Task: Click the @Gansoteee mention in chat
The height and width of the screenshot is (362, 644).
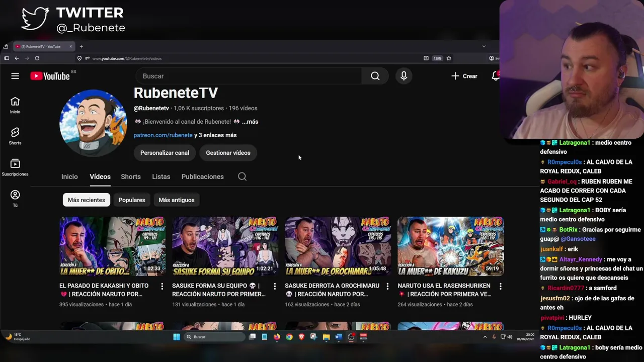Action: pos(578,239)
